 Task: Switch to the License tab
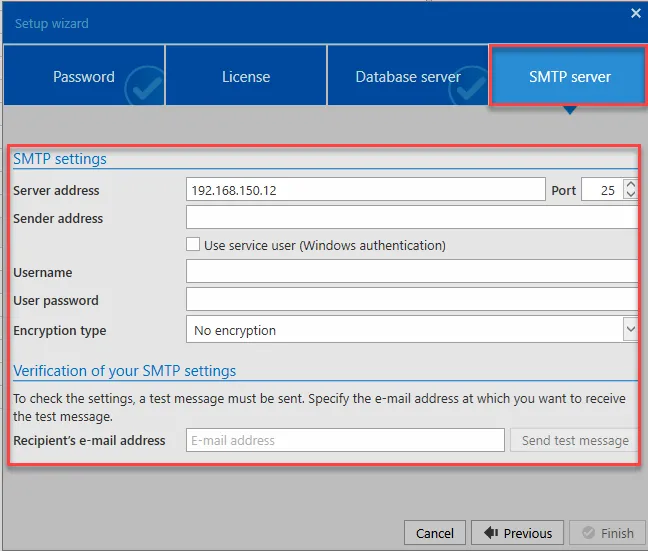click(246, 75)
